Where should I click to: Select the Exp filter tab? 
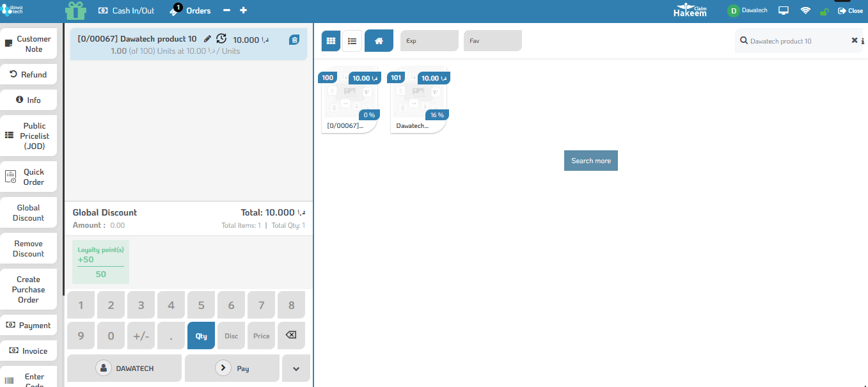coord(429,41)
